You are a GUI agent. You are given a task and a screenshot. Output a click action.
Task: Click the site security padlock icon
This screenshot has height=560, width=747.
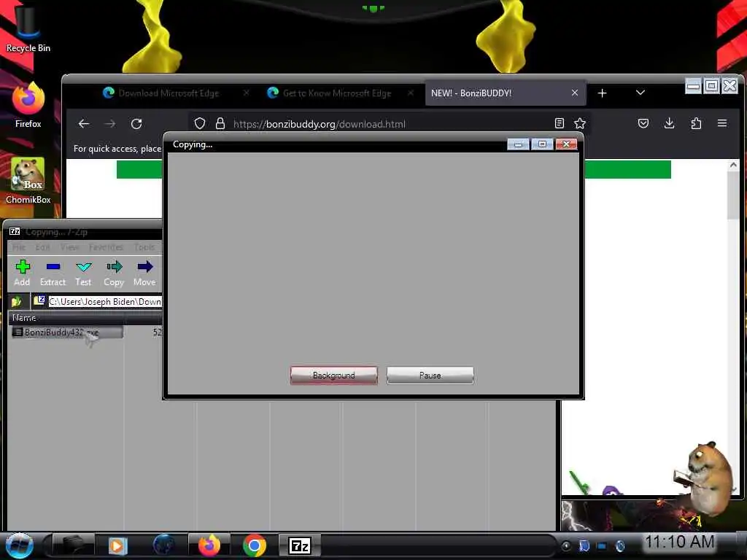220,124
